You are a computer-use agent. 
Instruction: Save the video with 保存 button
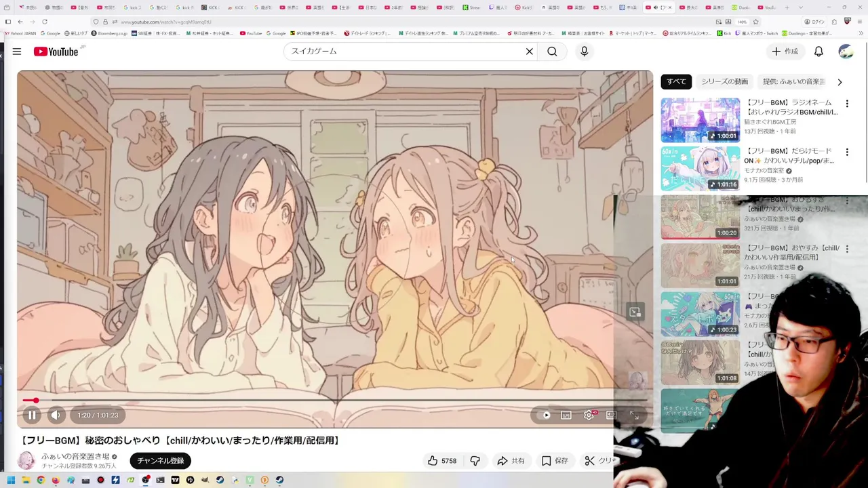pos(555,461)
